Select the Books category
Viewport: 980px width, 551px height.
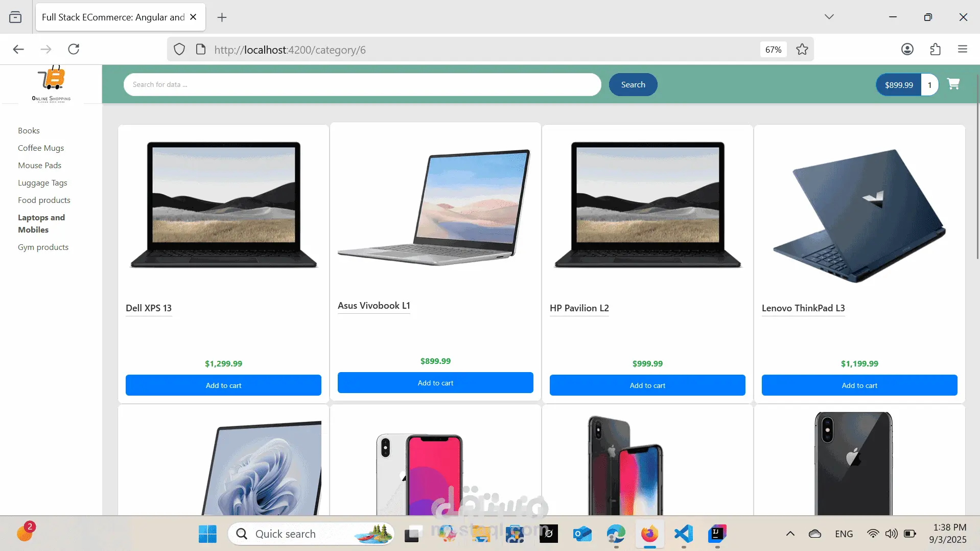point(29,131)
